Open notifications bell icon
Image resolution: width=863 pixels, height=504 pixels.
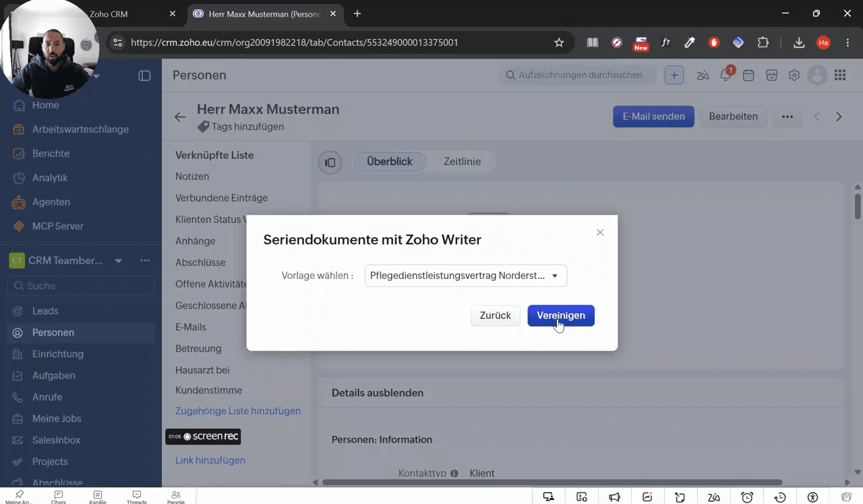pyautogui.click(x=726, y=75)
